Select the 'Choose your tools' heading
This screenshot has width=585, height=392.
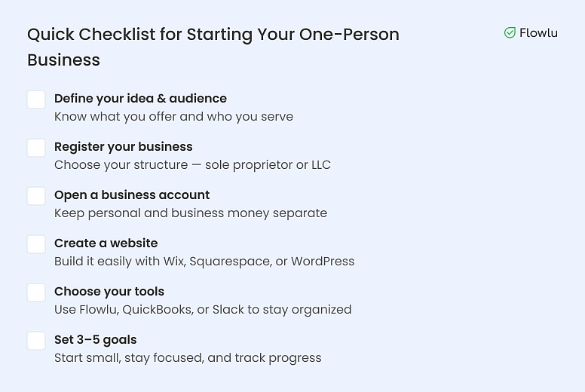(109, 292)
